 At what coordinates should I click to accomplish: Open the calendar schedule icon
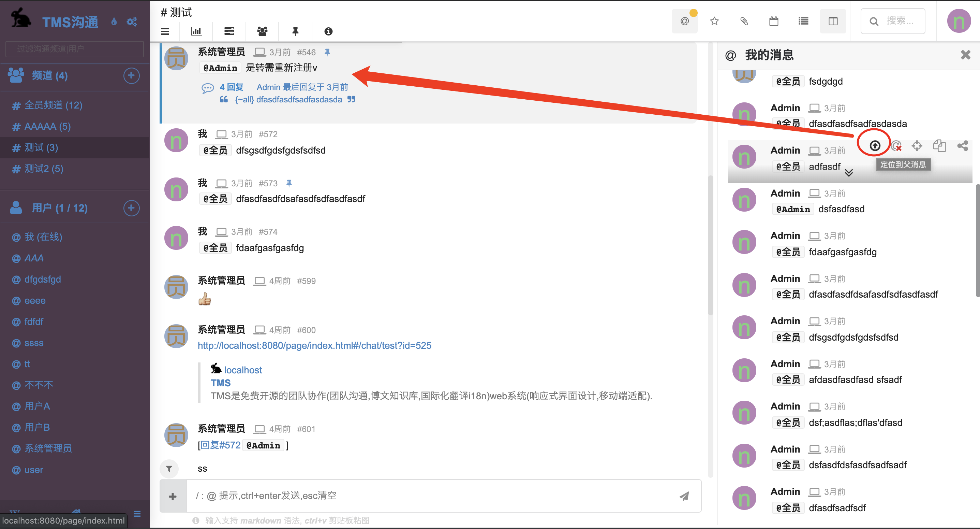coord(774,21)
